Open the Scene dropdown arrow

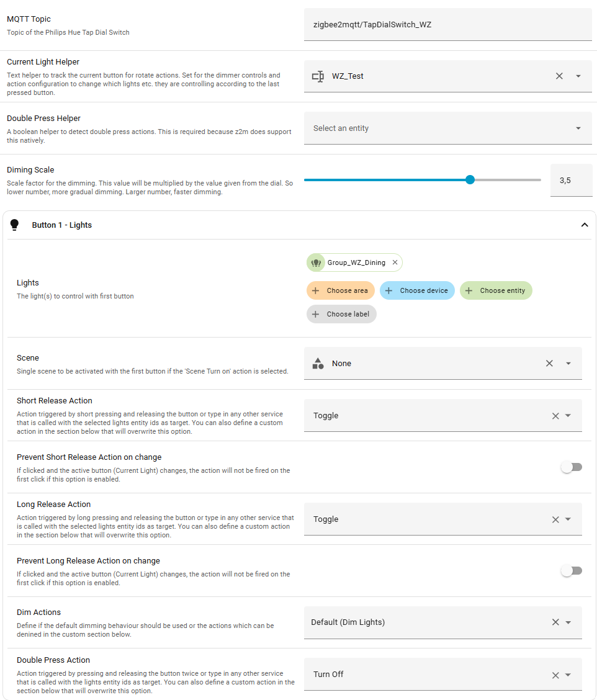568,364
